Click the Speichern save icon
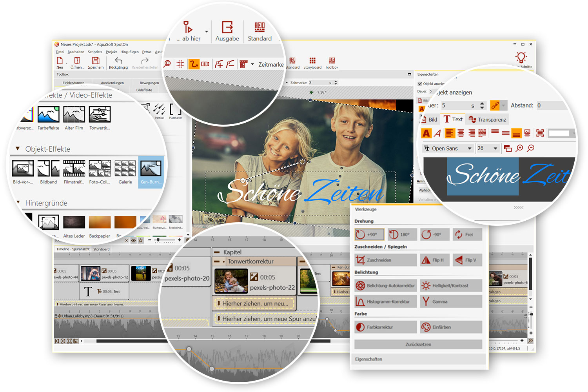Screen dimensions: 588x392 pos(96,61)
